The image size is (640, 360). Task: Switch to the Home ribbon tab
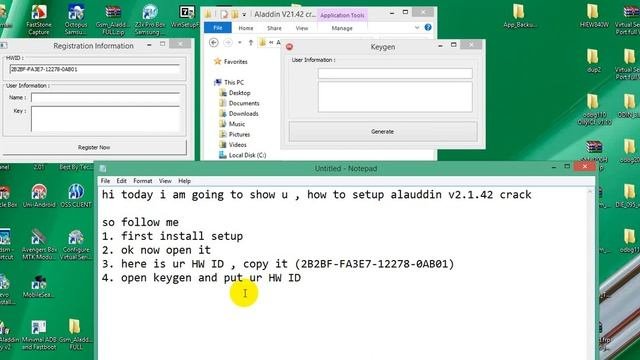(x=246, y=28)
